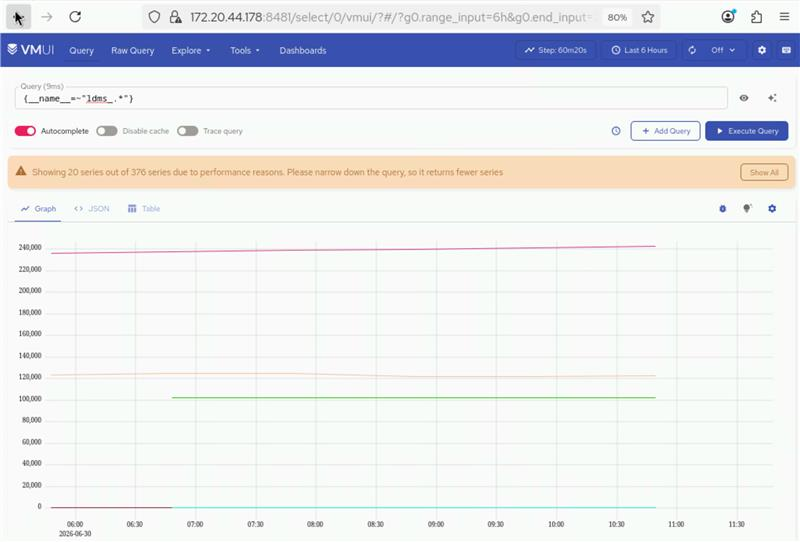Open auto-refresh Off dropdown

723,50
